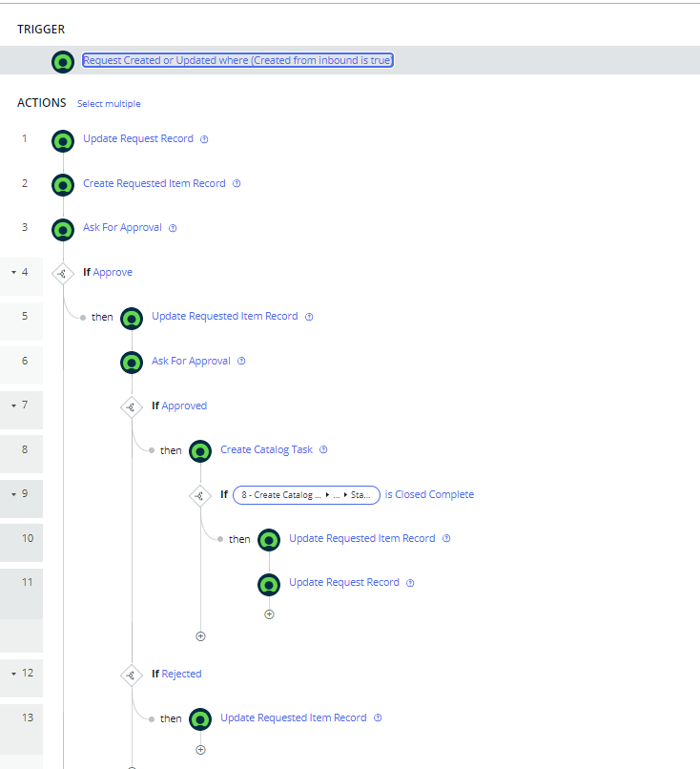This screenshot has height=769, width=700.
Task: Open step 10 Update Requested Item Record
Action: pyautogui.click(x=362, y=538)
